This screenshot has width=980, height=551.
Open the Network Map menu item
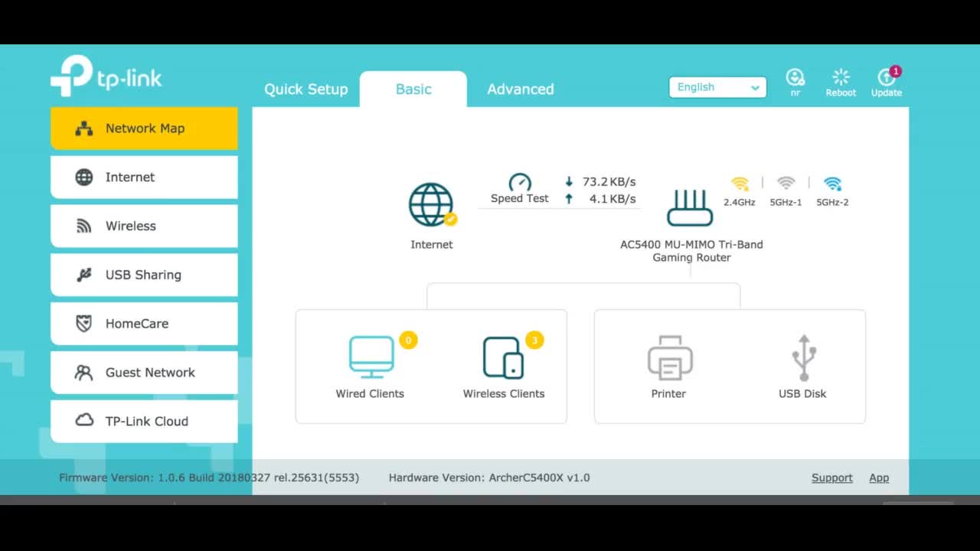tap(144, 129)
